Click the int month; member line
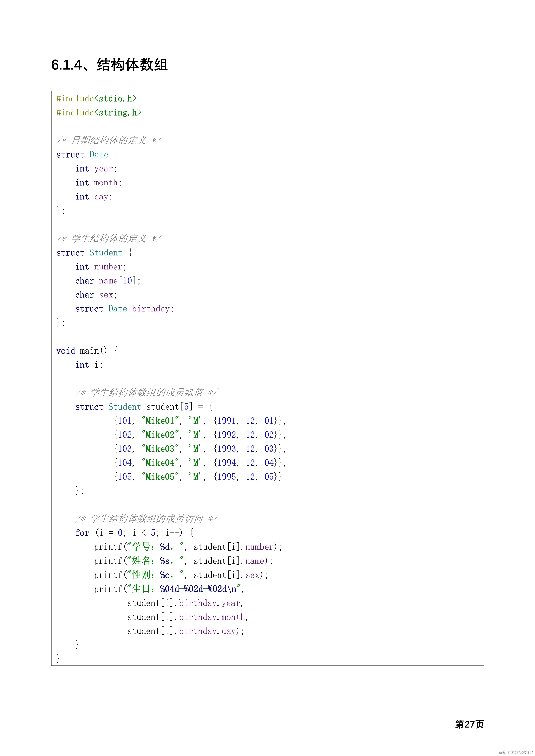Image resolution: width=535 pixels, height=756 pixels. click(98, 182)
